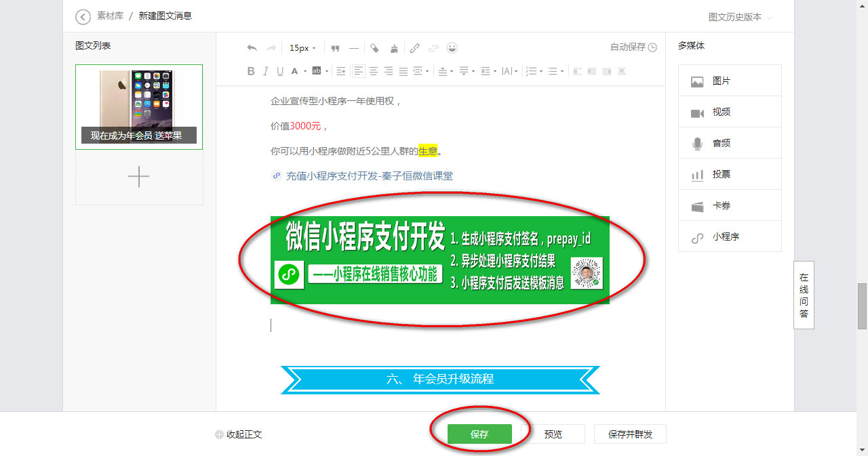Add a new article with the plus box
The height and width of the screenshot is (456, 868).
(139, 178)
